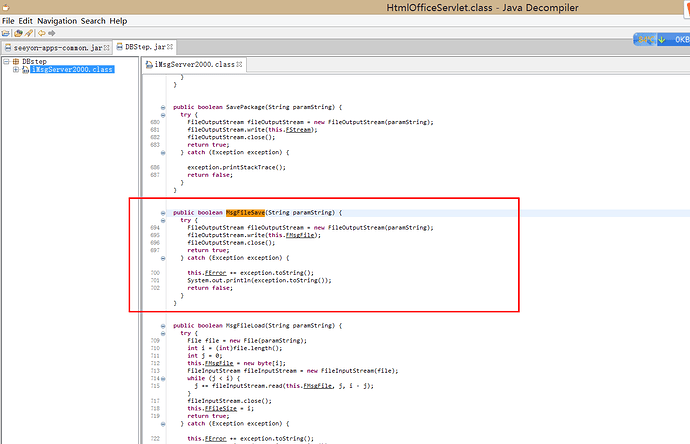Click the Open File toolbar icon

(6, 33)
